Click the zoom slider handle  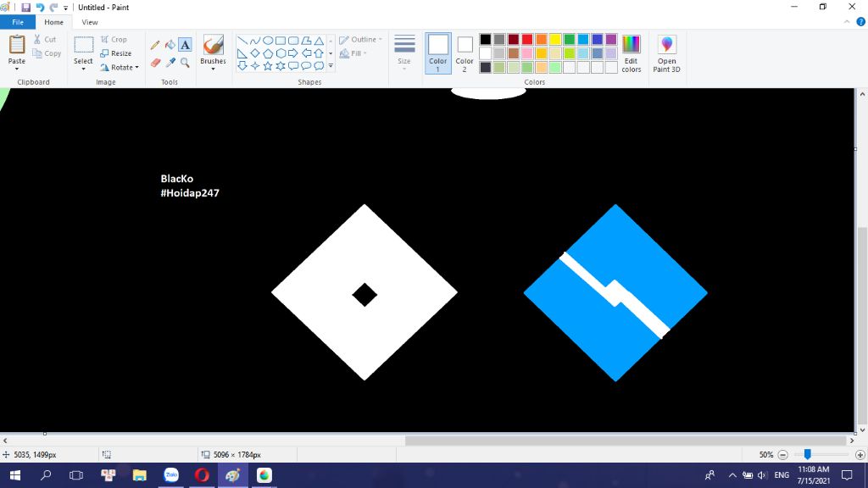(x=808, y=454)
